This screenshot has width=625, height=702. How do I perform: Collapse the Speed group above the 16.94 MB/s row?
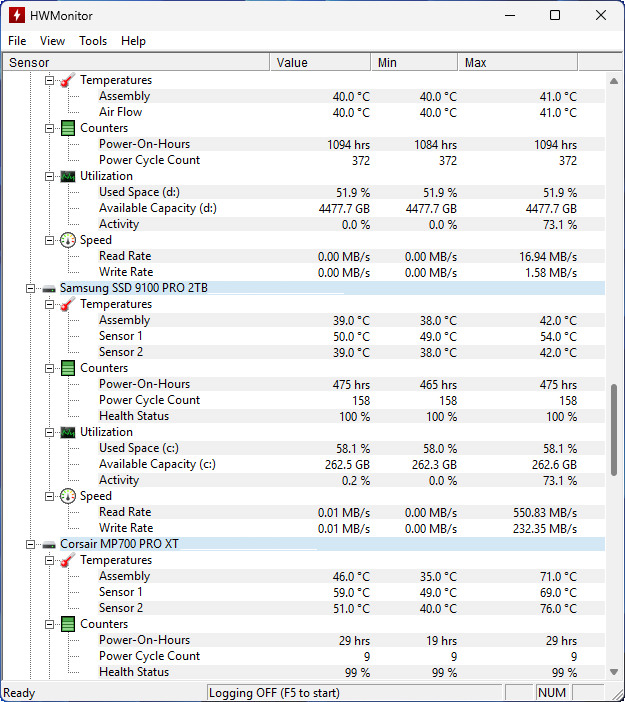(x=49, y=240)
